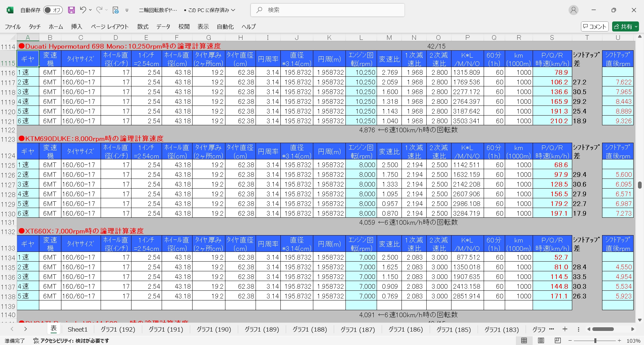
Task: Switch to Page Break Preview icon
Action: [558, 341]
